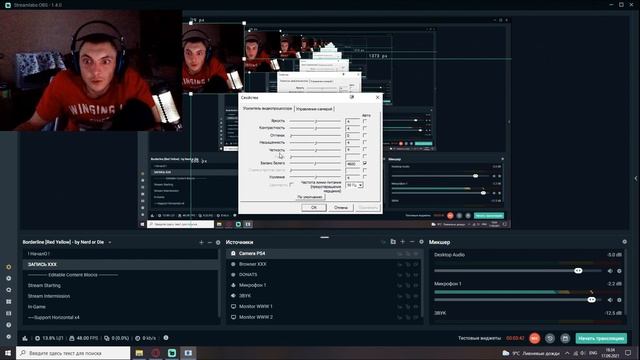The width and height of the screenshot is (640, 360).
Task: Click Отмена in properties dialog
Action: [341, 207]
